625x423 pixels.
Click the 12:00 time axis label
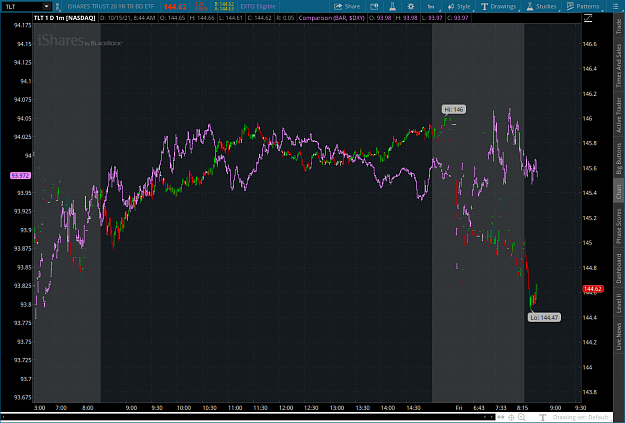point(286,407)
